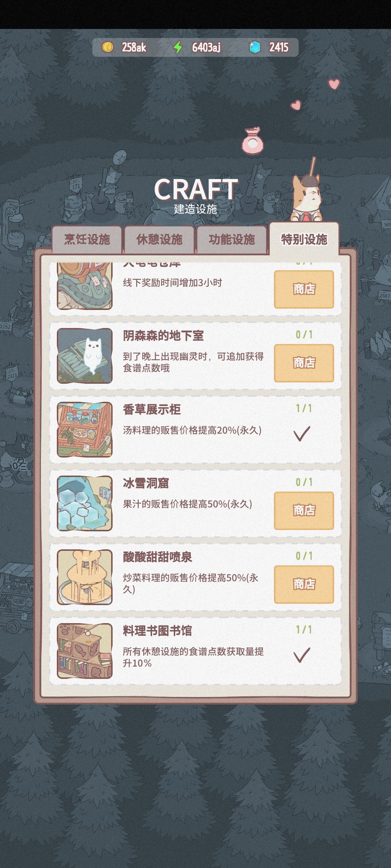Tap the herb display cabinet image

tap(85, 429)
